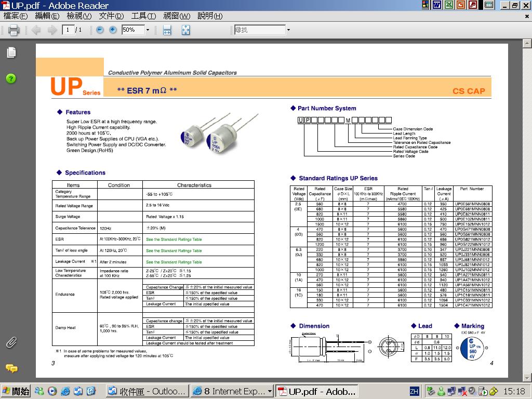This screenshot has width=532, height=399.
Task: Switch to Outlook 收件匣 taskbar button
Action: [147, 391]
